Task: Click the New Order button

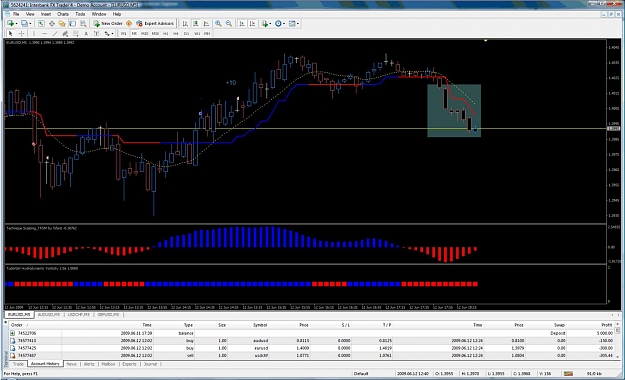Action: pos(108,24)
